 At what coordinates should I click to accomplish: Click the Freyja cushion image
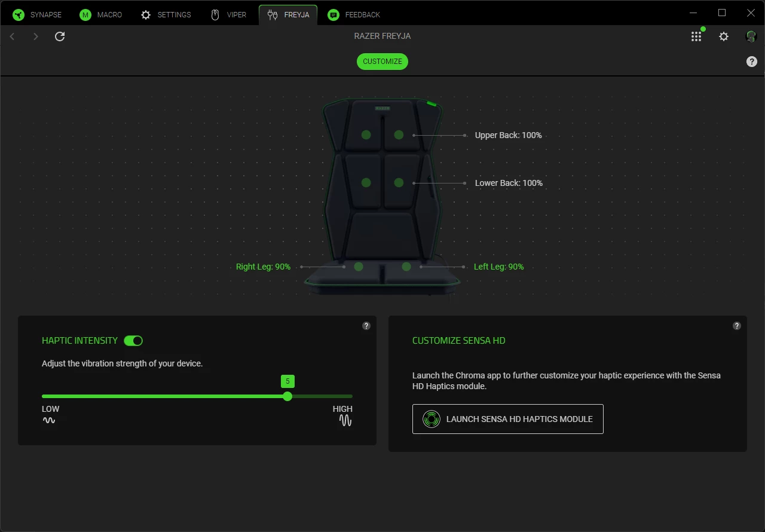382,197
